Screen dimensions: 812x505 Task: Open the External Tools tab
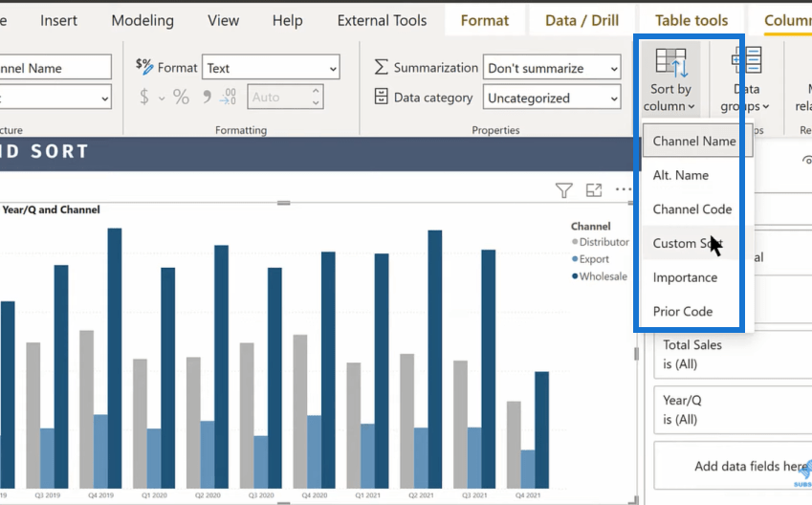pos(382,20)
